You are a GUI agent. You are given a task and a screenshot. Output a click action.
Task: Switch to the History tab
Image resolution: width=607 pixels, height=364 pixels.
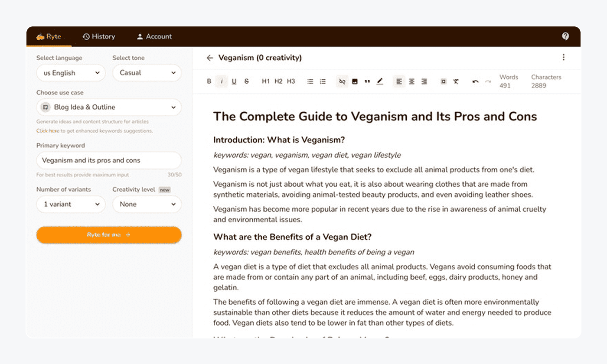tap(99, 37)
